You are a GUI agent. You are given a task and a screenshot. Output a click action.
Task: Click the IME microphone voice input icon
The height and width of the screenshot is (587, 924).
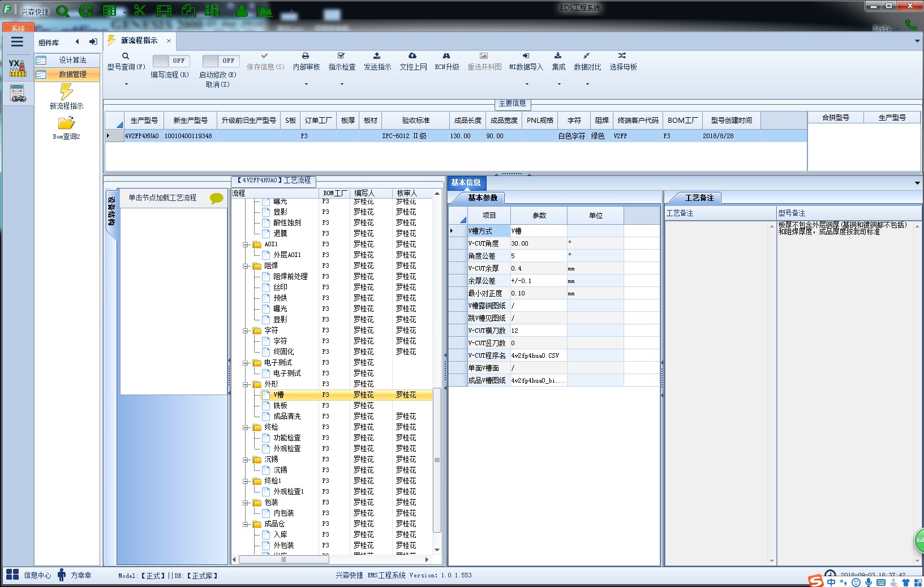tap(869, 582)
